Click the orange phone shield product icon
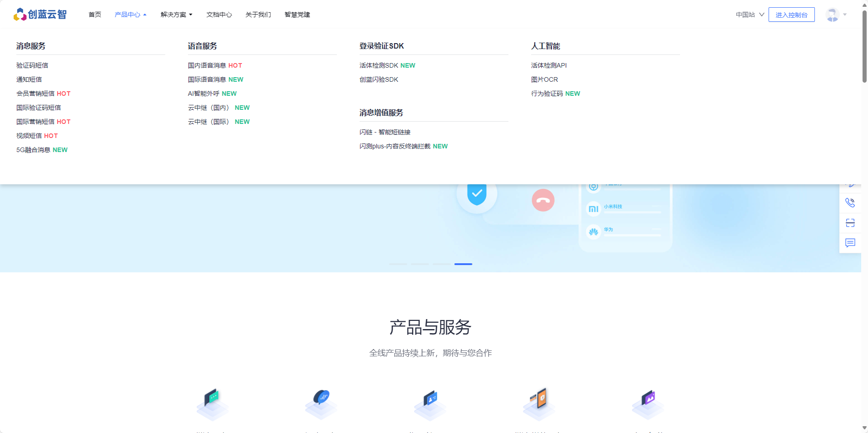 539,402
